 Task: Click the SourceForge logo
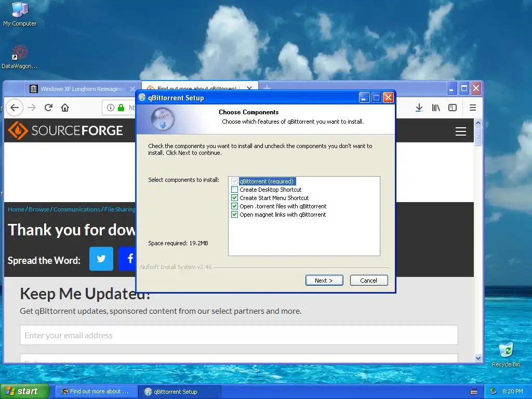[65, 130]
